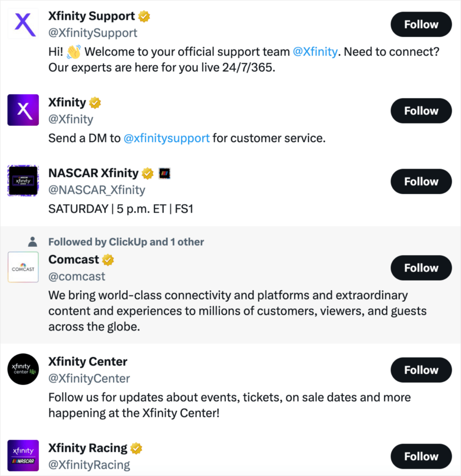The image size is (461, 476).
Task: Follow the Xfinity Center account
Action: click(x=421, y=370)
